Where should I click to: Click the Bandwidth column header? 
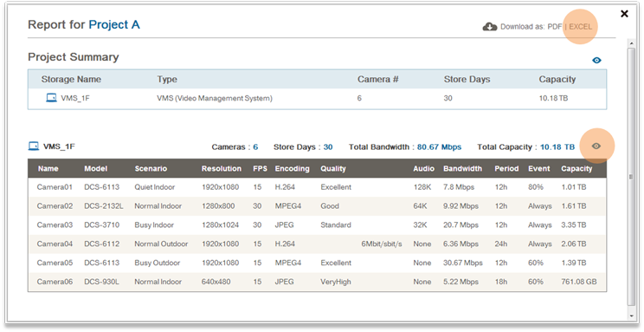coord(462,169)
